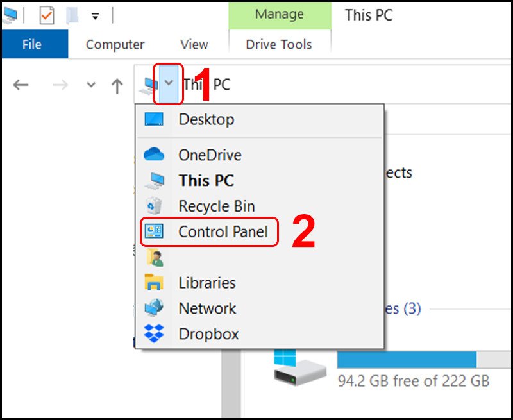513x420 pixels.
Task: Click the back navigation arrow
Action: [x=20, y=84]
